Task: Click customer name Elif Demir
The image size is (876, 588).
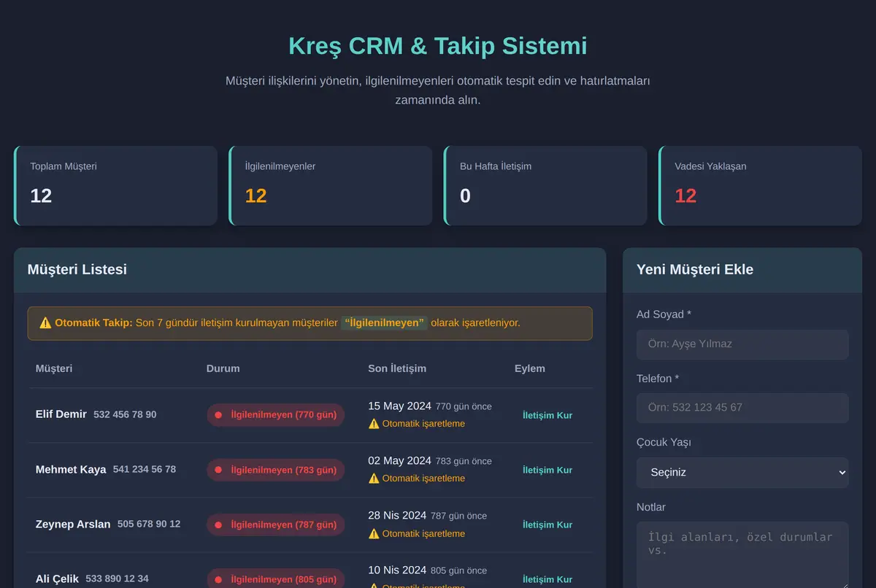Action: pyautogui.click(x=61, y=414)
